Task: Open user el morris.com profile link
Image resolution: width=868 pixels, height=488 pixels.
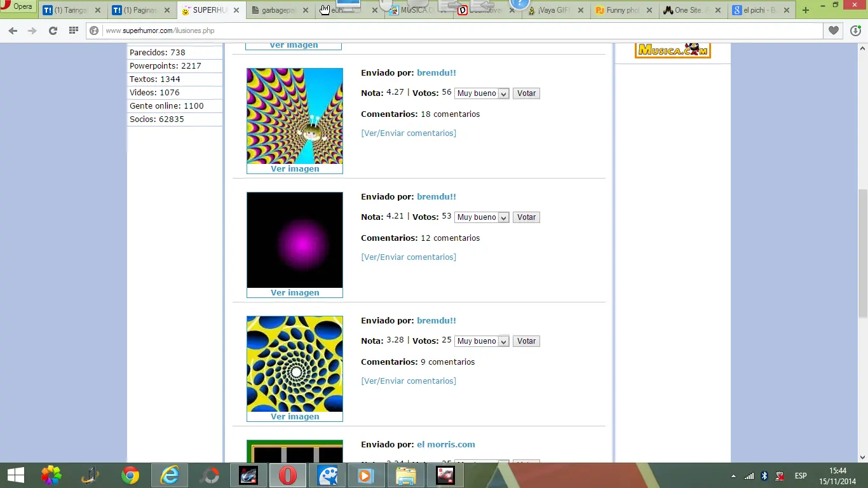Action: click(446, 445)
